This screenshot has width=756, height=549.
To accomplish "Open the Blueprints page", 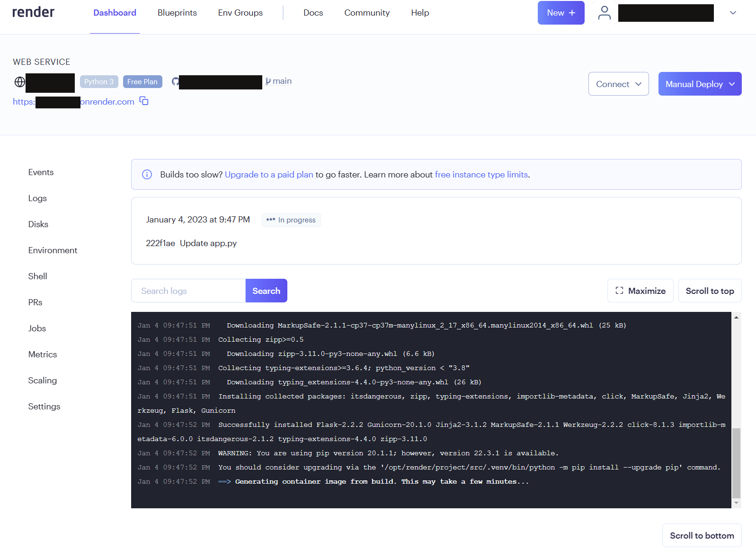I will (x=177, y=13).
